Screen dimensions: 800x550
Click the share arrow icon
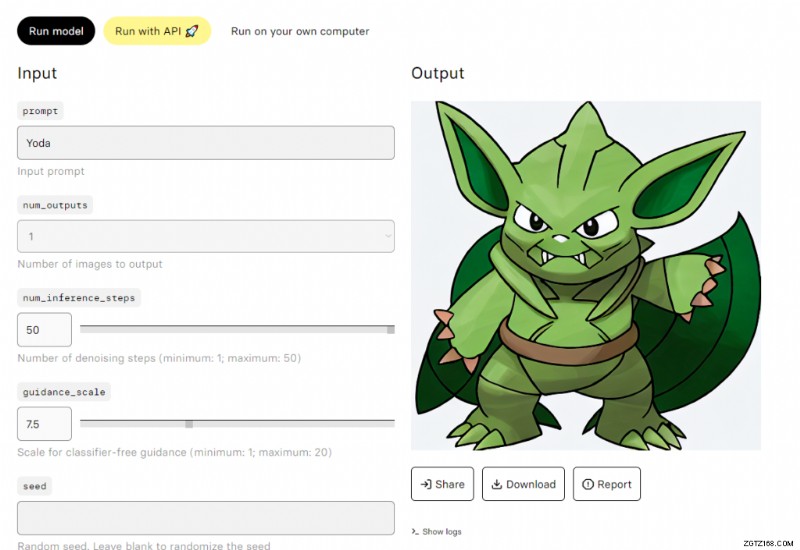click(x=426, y=484)
